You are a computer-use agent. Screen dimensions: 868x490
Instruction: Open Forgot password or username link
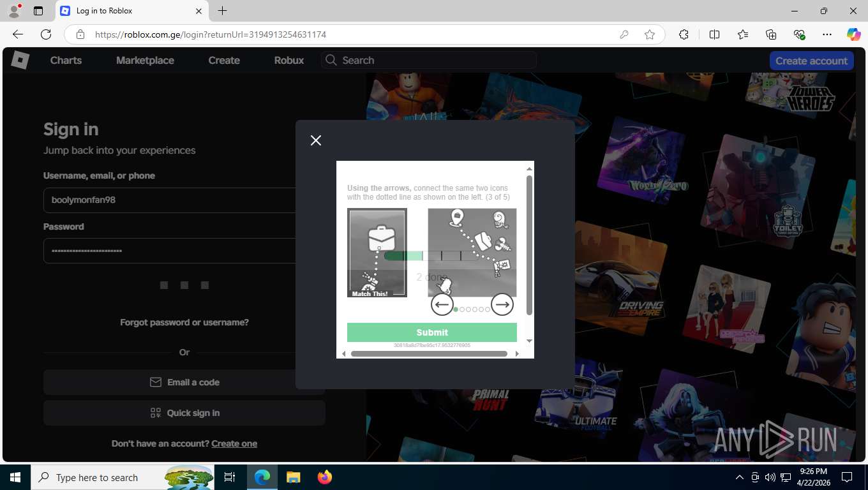184,322
